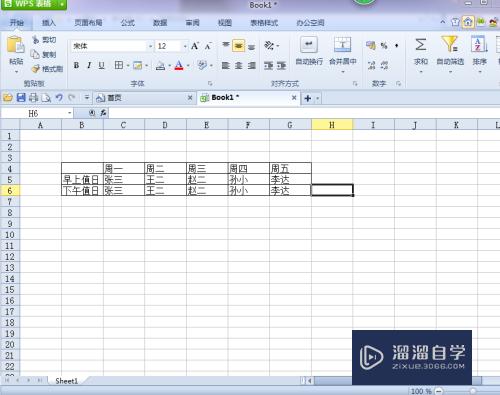
Task: Toggle Italic formatting
Action: click(x=89, y=65)
